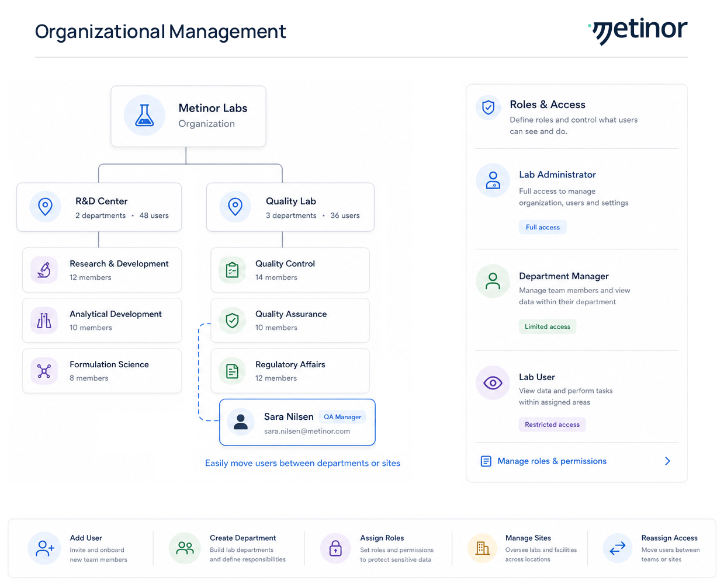The height and width of the screenshot is (588, 724).
Task: Click Sara Nilsen's avatar icon
Action: tap(240, 422)
